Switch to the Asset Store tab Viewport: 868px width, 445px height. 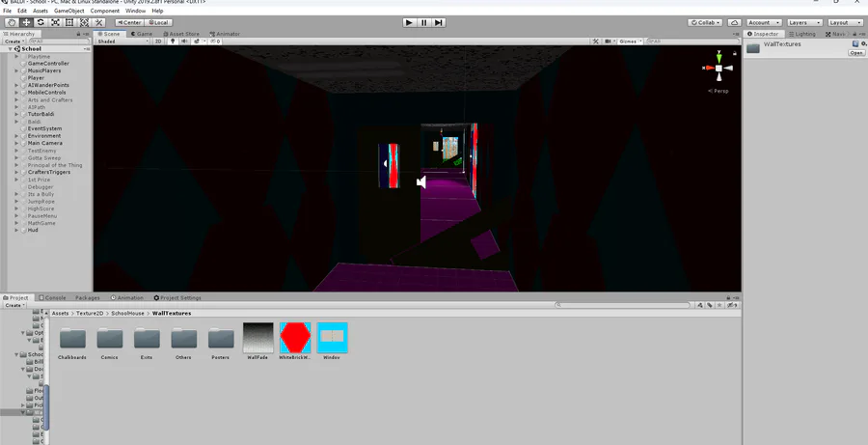(x=181, y=34)
